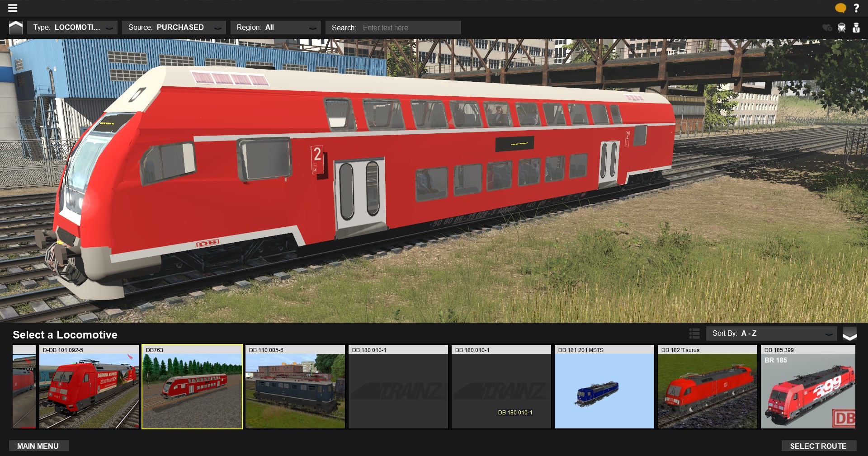Click the train vehicle icon
Screen dimensions: 868x456
(841, 28)
